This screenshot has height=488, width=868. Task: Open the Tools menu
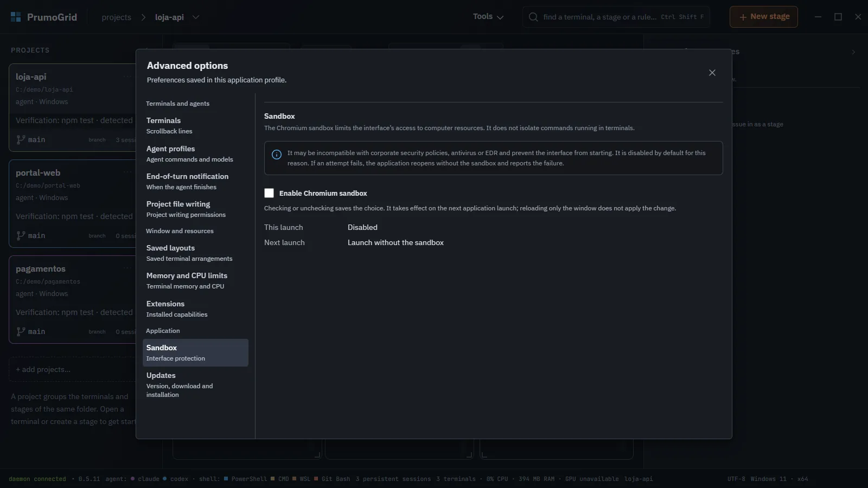pos(488,17)
